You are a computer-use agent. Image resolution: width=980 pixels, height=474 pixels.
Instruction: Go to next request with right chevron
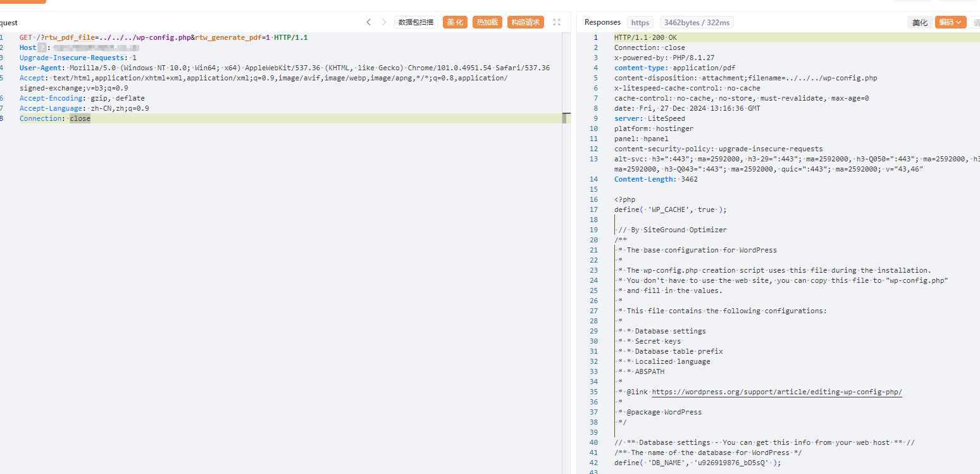click(384, 22)
